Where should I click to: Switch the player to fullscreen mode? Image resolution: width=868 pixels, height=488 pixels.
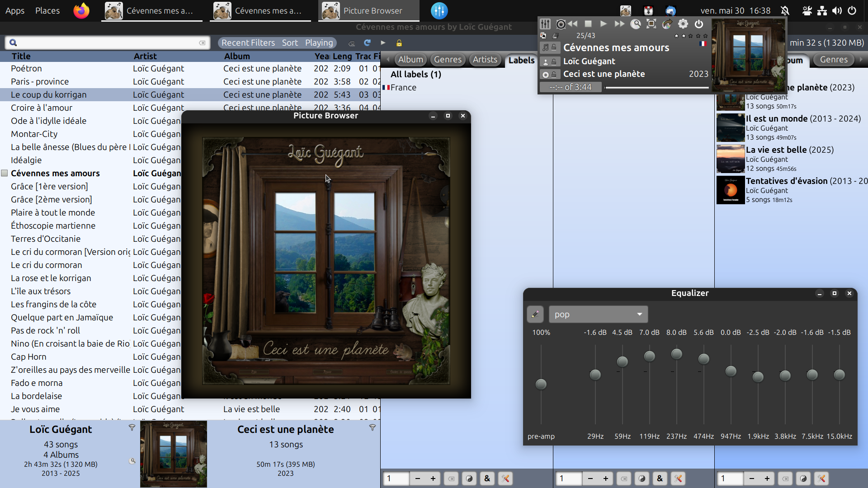pyautogui.click(x=651, y=24)
